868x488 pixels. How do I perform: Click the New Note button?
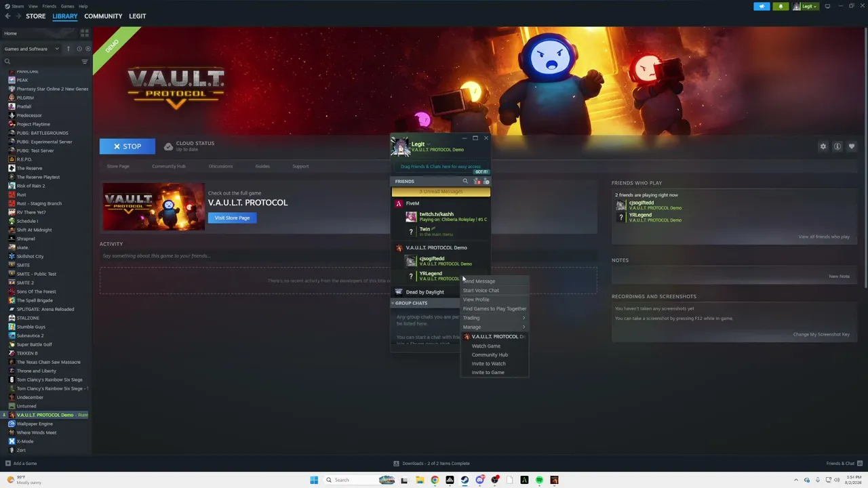point(839,277)
